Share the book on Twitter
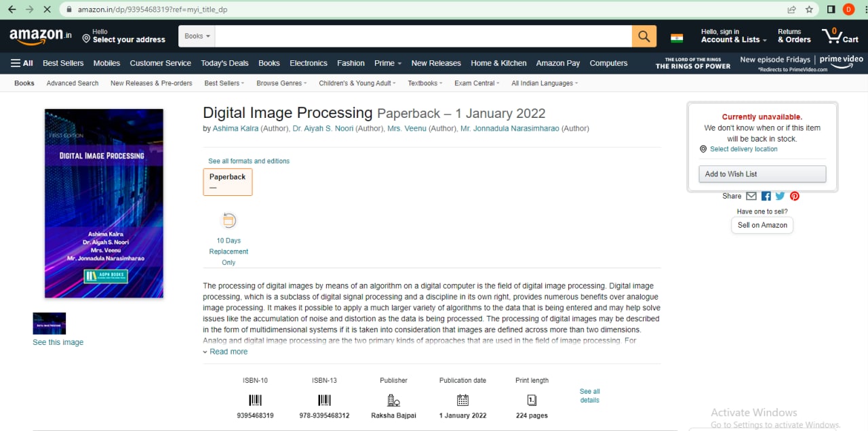 [x=780, y=196]
